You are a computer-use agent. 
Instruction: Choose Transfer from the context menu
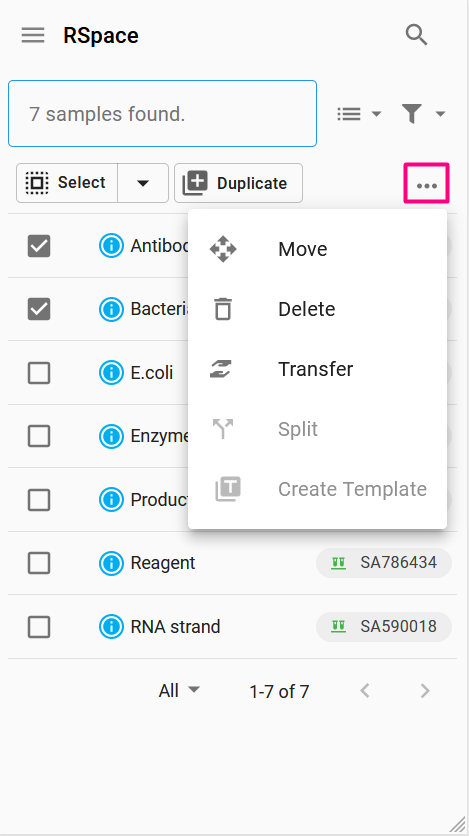(x=318, y=369)
